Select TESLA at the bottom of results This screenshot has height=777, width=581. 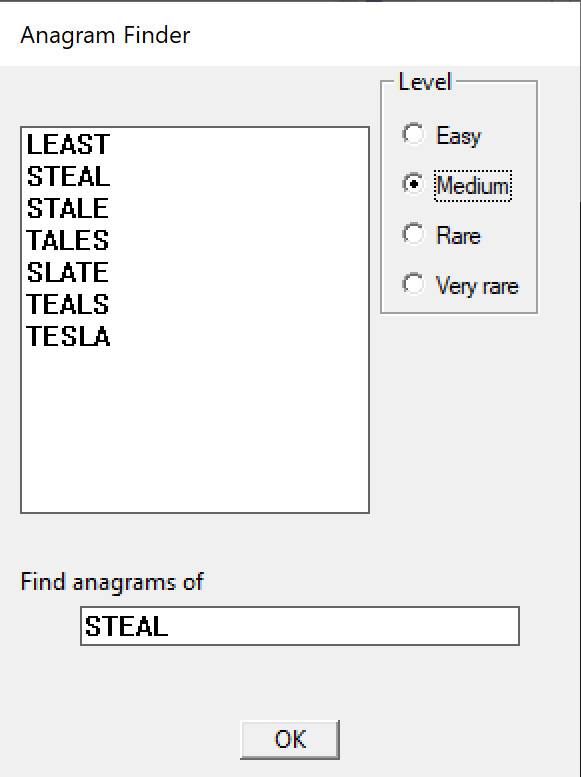[x=68, y=336]
